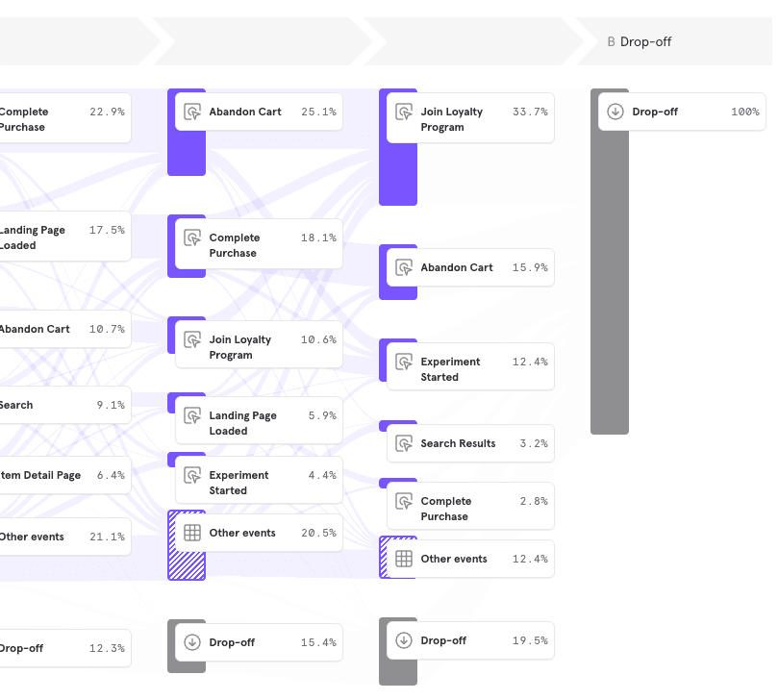Select the Abandon Cart 25.1% node

point(260,112)
